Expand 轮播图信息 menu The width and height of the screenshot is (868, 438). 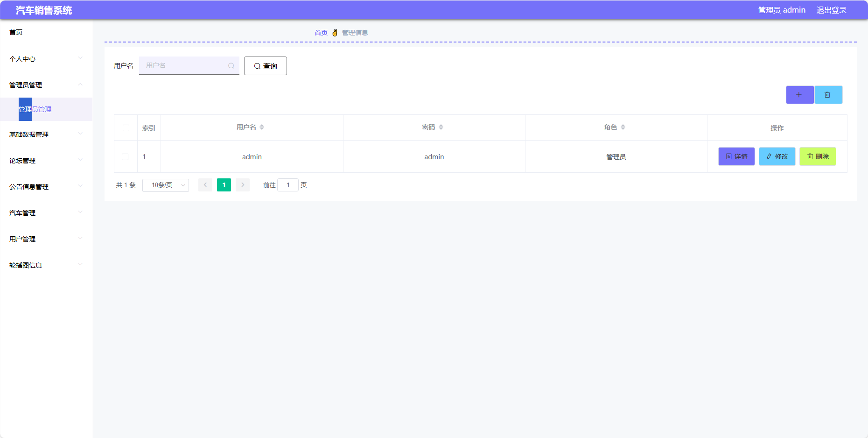pyautogui.click(x=46, y=265)
